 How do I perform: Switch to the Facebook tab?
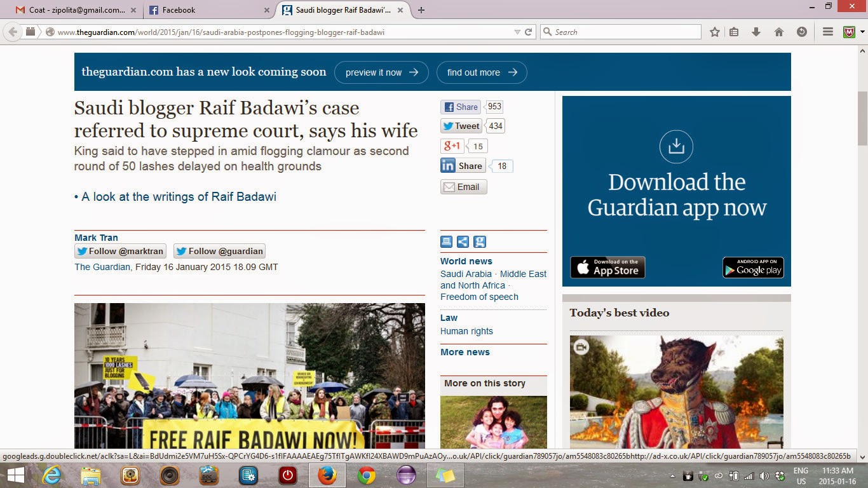point(208,10)
